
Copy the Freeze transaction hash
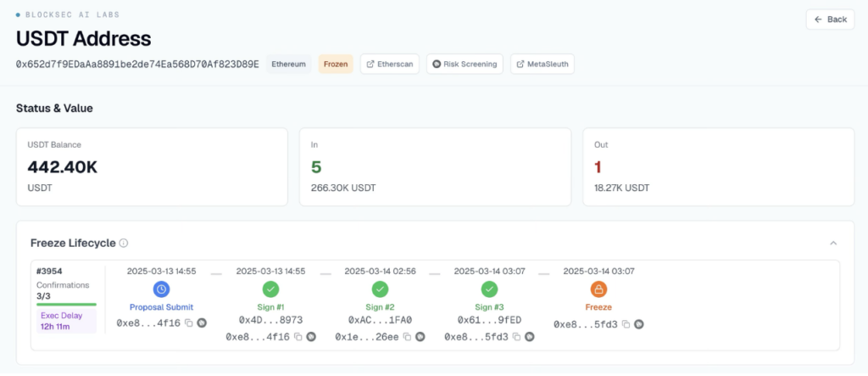tap(626, 324)
